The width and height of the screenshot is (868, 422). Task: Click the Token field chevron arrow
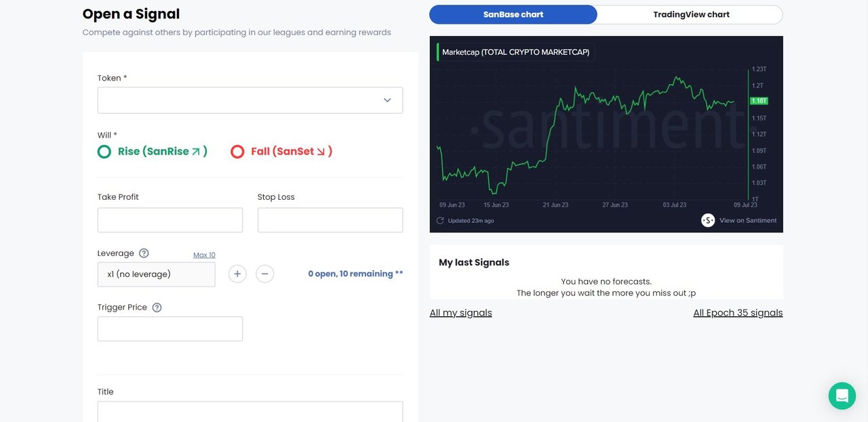point(387,100)
